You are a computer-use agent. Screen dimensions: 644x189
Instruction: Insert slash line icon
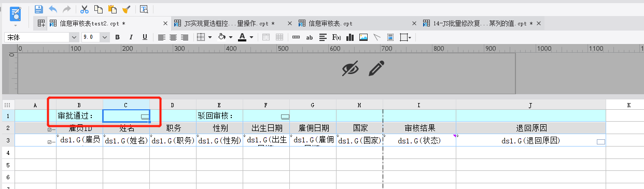377,37
